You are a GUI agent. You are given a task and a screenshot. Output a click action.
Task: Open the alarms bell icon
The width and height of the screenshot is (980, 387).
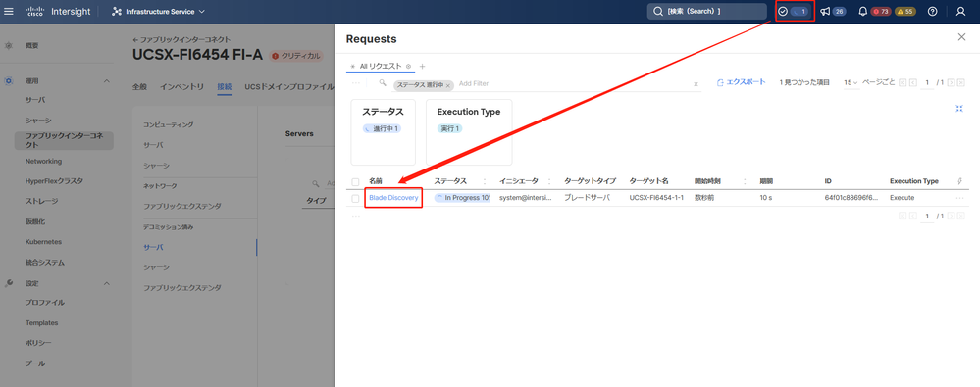[863, 11]
